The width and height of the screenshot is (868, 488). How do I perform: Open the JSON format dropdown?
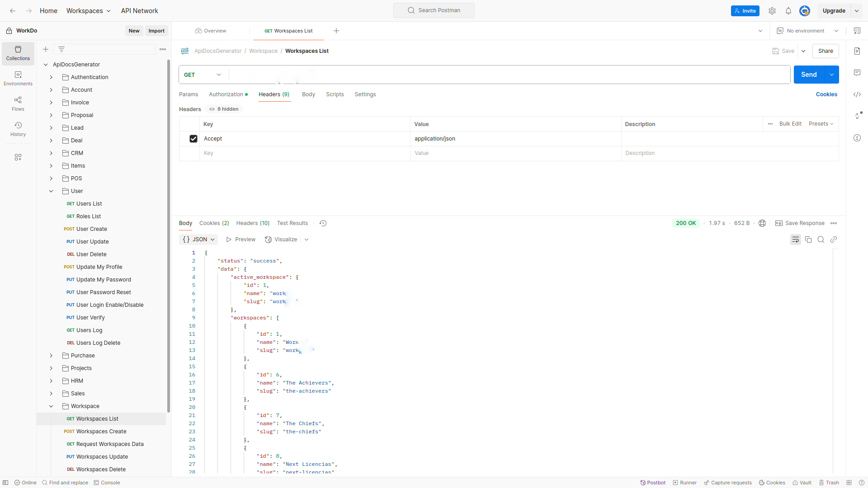click(x=198, y=239)
